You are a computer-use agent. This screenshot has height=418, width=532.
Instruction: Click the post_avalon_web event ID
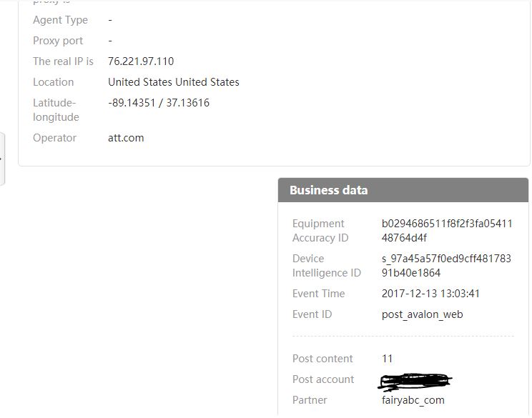pyautogui.click(x=422, y=314)
